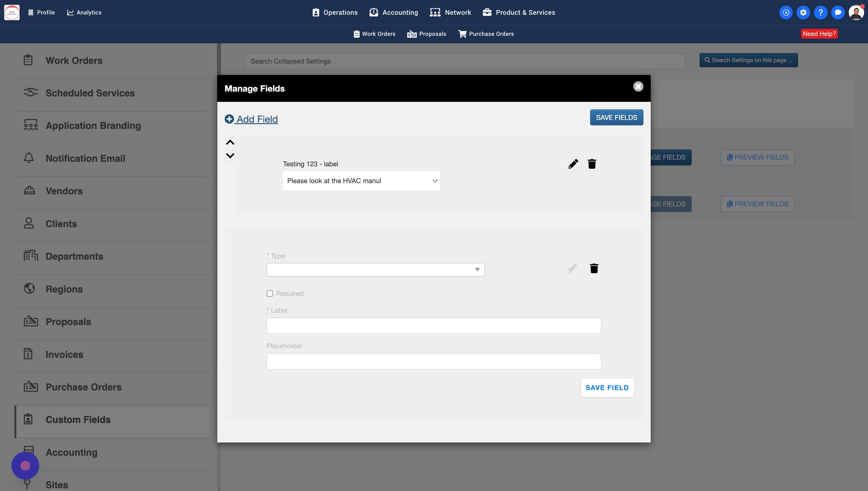Image resolution: width=868 pixels, height=491 pixels.
Task: Edit the Testing 123 field with pencil icon
Action: (573, 164)
